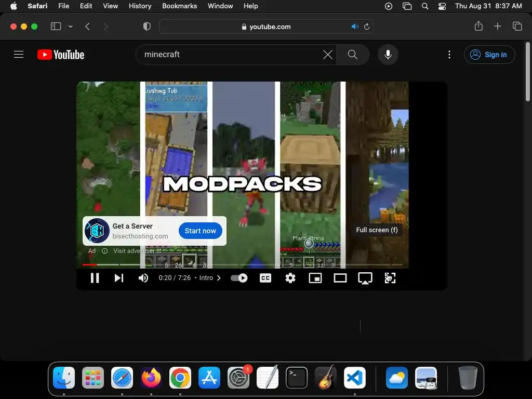The image size is (532, 399).
Task: Open the Visit advertiser link
Action: click(137, 251)
